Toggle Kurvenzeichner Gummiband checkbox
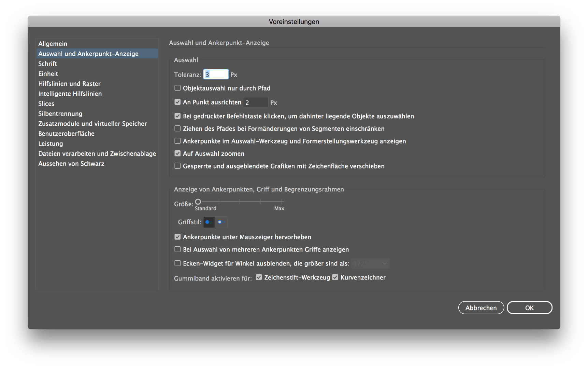The height and width of the screenshot is (369, 588). point(335,277)
